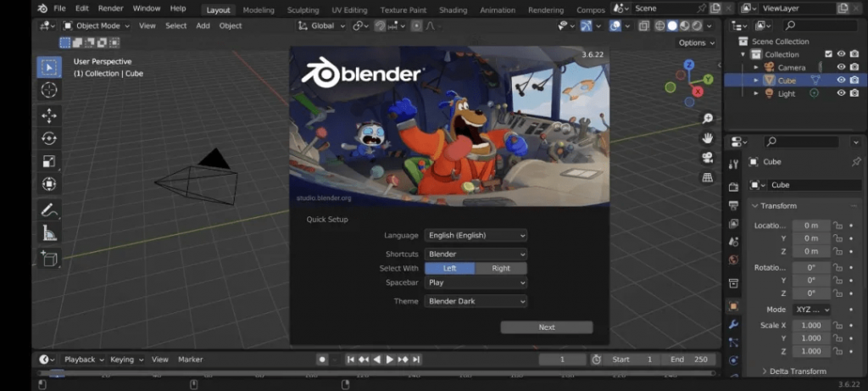Toggle camera view icon in viewport
Viewport: 868px width, 391px height.
pos(707,158)
